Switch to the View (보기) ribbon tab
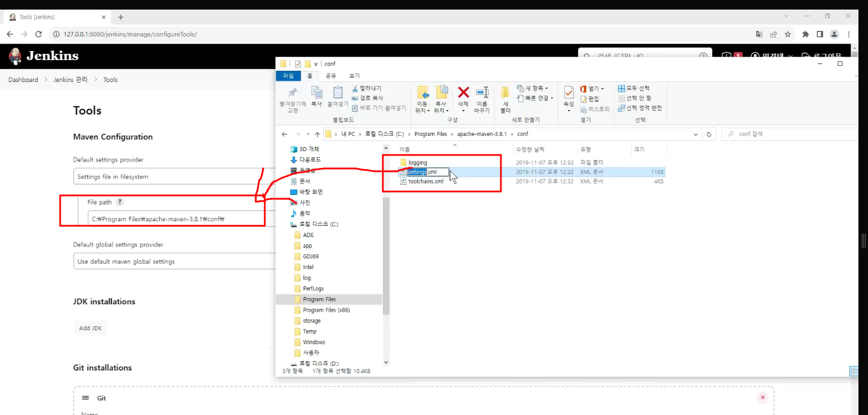This screenshot has width=868, height=415. point(354,76)
